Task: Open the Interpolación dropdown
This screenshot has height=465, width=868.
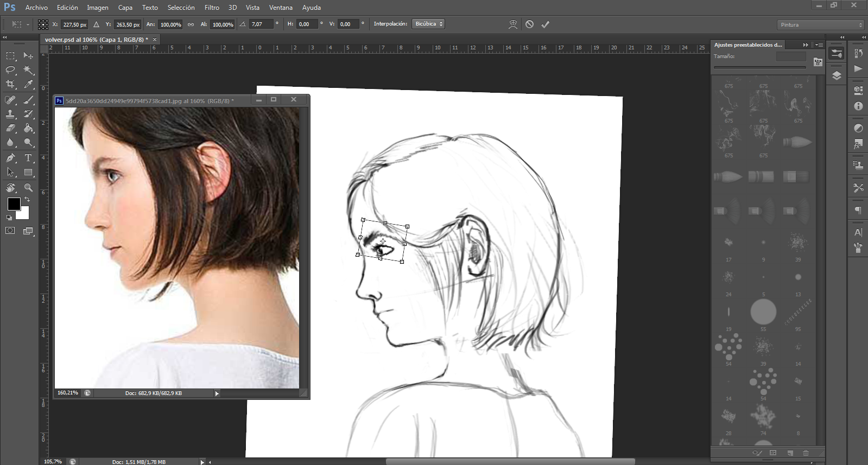Action: coord(428,24)
